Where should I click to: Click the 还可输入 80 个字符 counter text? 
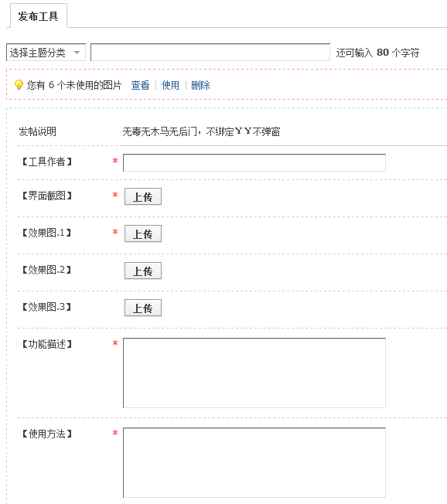pos(378,53)
